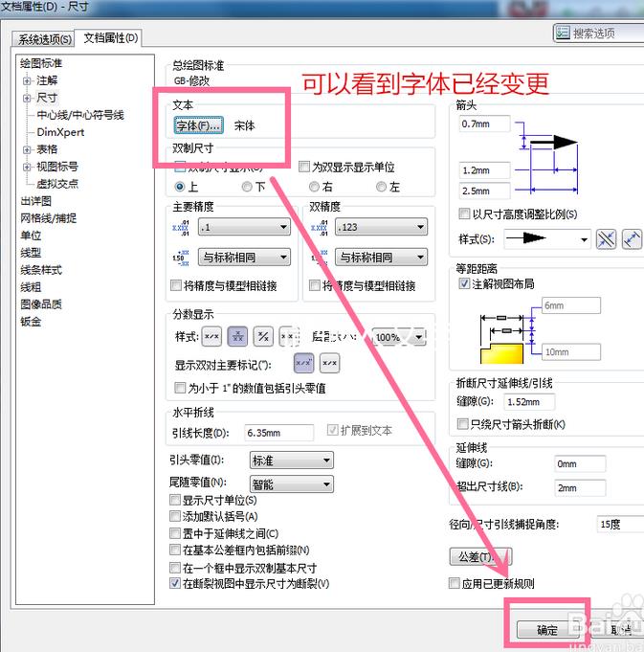Select the 下 radio button
The image size is (644, 652).
click(x=247, y=187)
